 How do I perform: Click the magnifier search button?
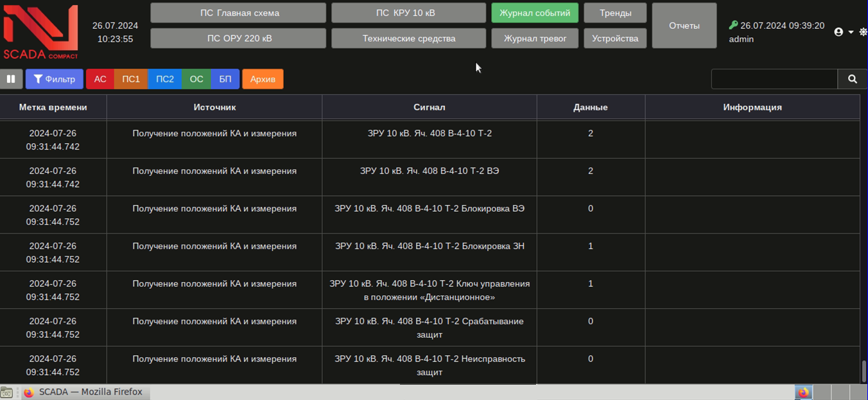click(852, 79)
